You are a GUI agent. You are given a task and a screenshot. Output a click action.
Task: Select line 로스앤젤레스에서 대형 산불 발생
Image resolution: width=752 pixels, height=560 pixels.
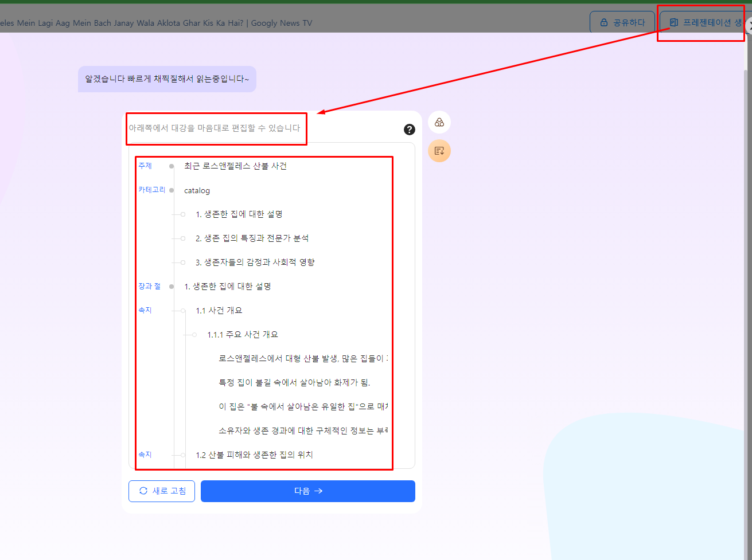point(303,359)
